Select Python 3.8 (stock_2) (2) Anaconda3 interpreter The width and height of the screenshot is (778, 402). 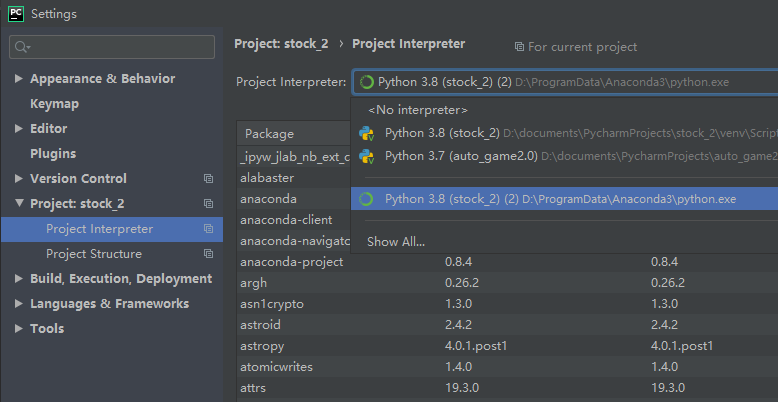[564, 199]
